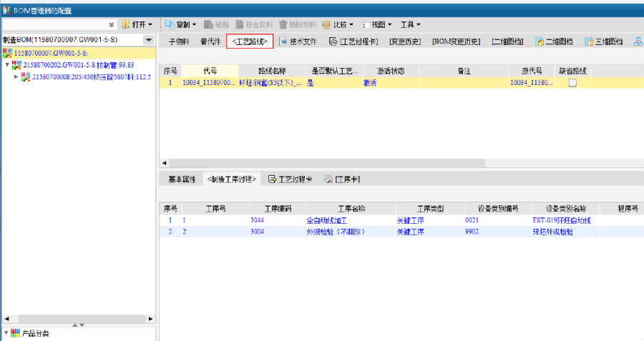Click the 产品分类 category icon
Screen dimensions: 644x341
tap(15, 333)
